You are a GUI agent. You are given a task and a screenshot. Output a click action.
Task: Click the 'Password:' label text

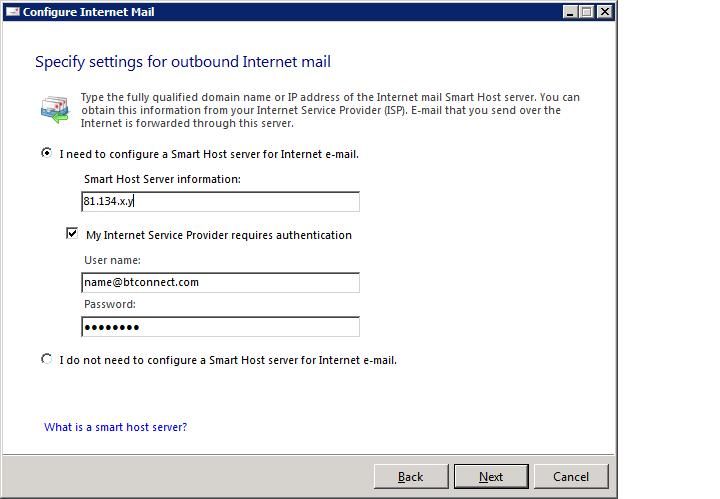coord(110,304)
